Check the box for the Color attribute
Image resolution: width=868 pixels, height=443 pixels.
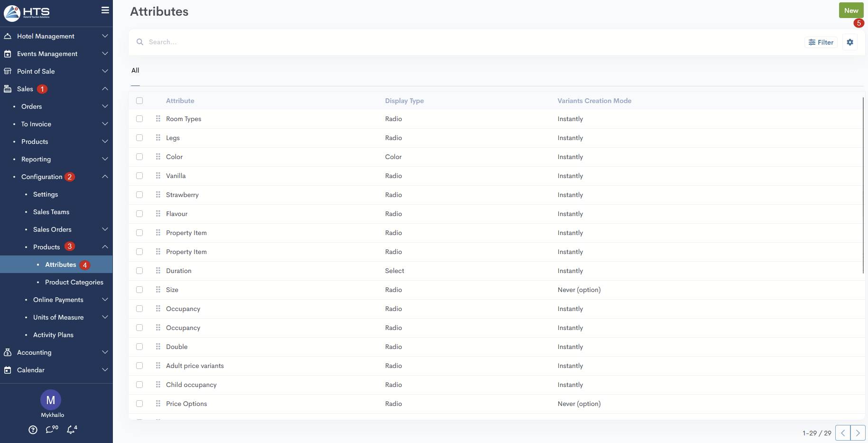click(x=139, y=157)
